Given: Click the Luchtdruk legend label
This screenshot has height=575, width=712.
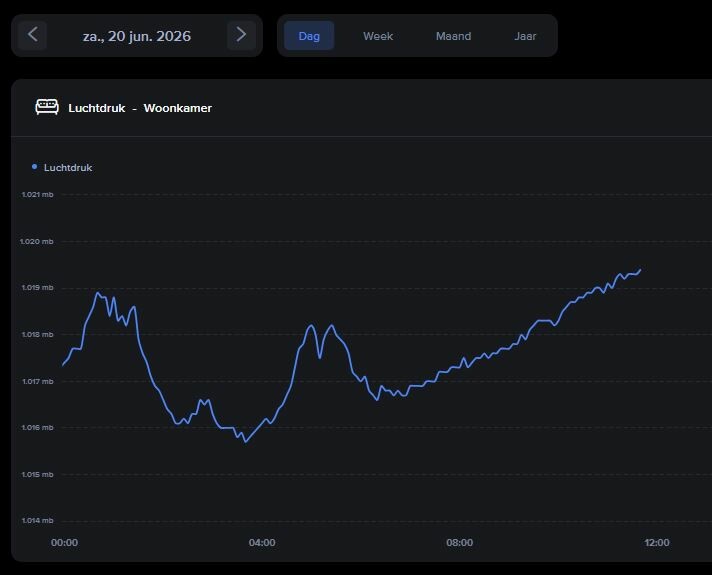Looking at the screenshot, I should (68, 168).
